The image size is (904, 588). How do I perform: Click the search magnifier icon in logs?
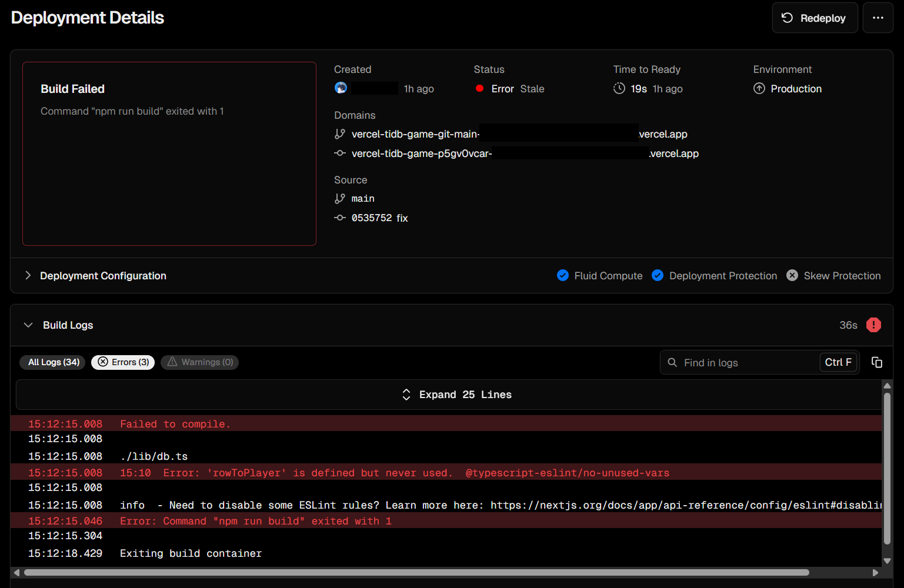click(x=672, y=362)
